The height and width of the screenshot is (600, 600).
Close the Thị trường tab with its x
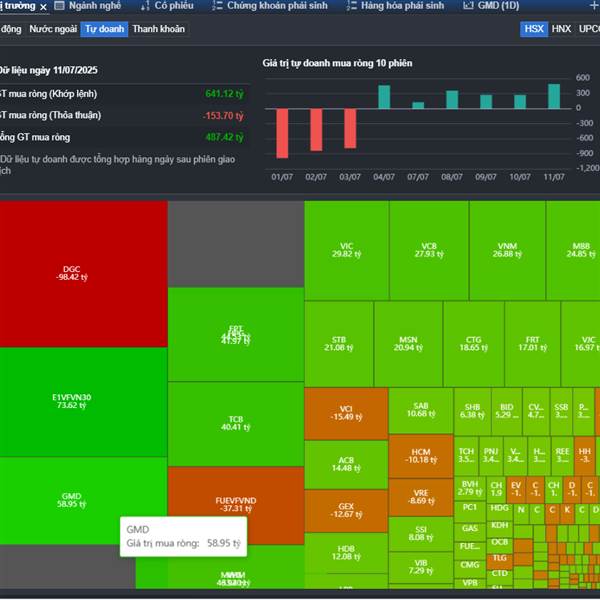click(43, 7)
